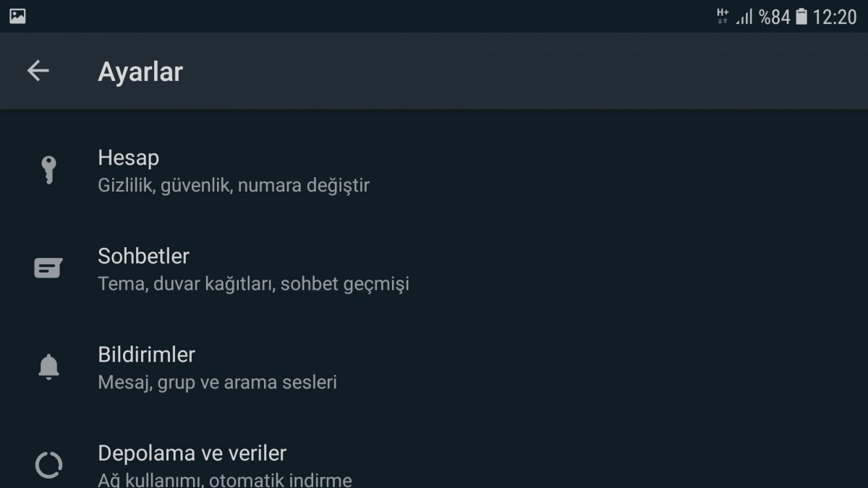
Task: Tap the signal strength icon
Action: point(744,17)
